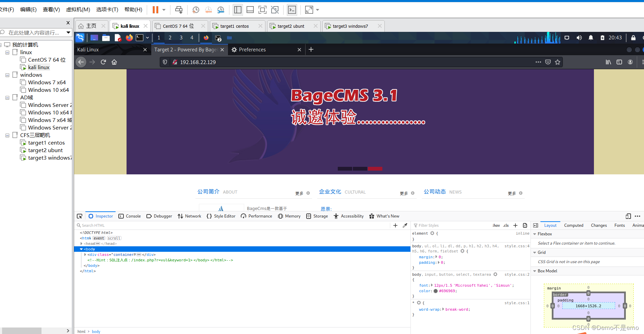644x334 pixels.
Task: Switch to the Console devtools tab
Action: (130, 216)
